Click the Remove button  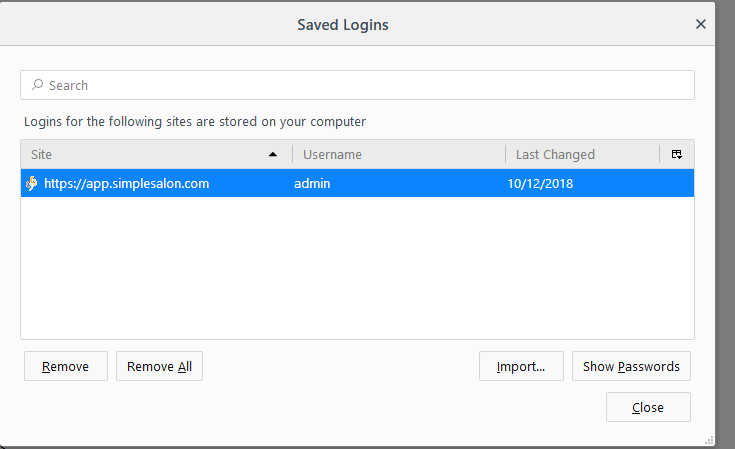point(66,366)
